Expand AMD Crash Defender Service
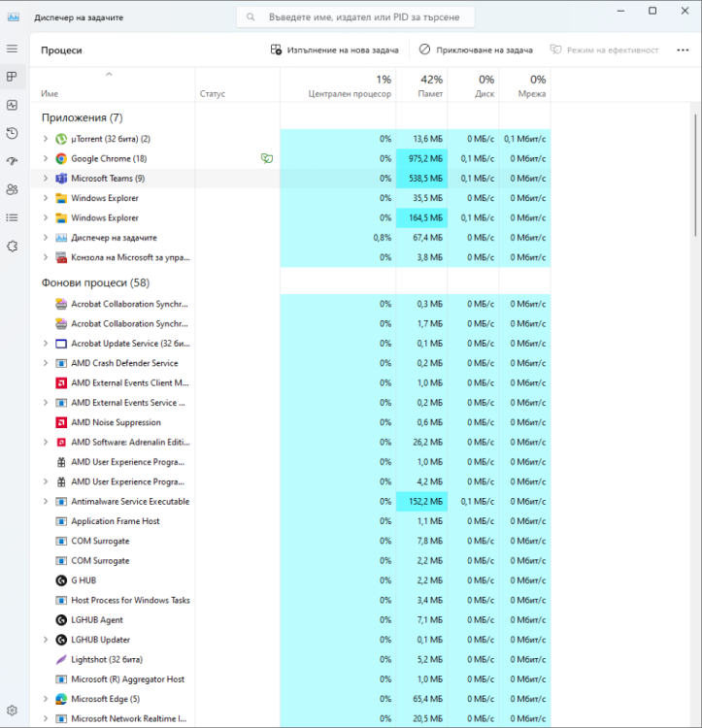 pyautogui.click(x=46, y=363)
